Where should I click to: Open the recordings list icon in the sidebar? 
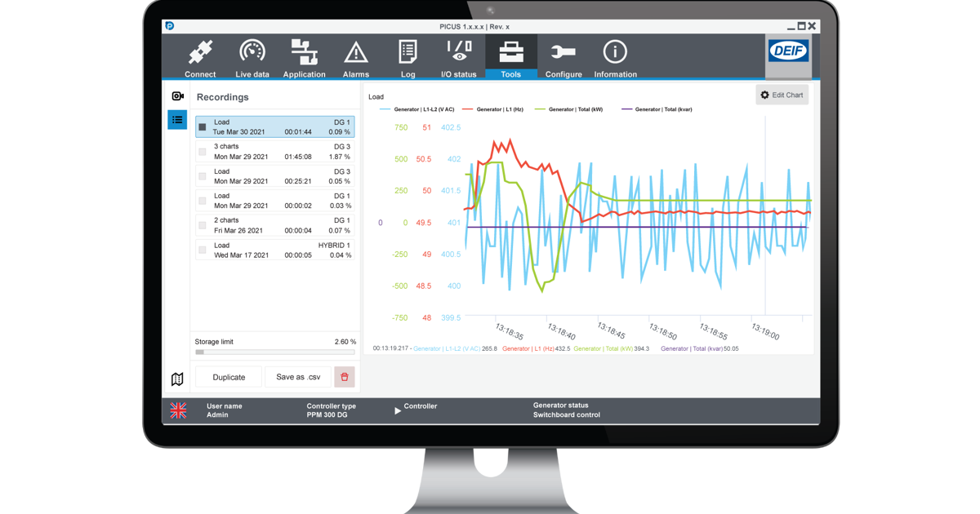(177, 119)
